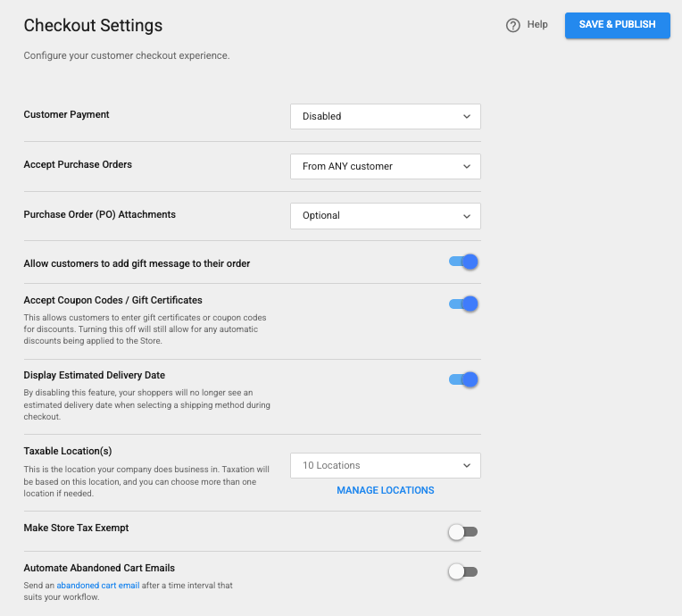Click the Help question mark icon
The image size is (682, 616).
[x=512, y=25]
